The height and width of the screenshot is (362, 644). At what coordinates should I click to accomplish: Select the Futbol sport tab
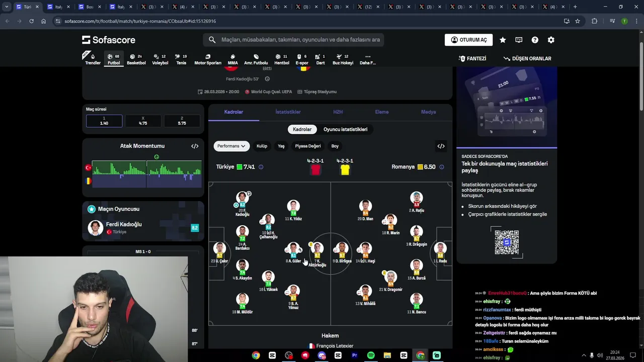coord(114,59)
